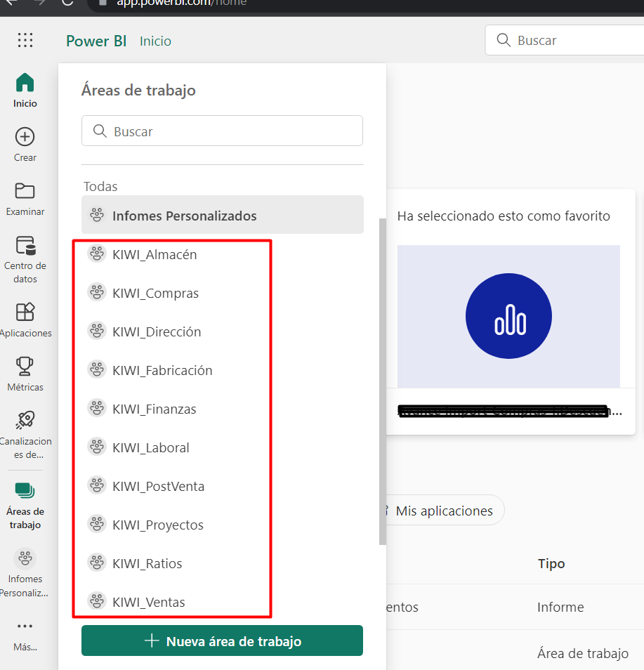
Task: Select the Mis aplicaciones filter pill
Action: coord(445,510)
